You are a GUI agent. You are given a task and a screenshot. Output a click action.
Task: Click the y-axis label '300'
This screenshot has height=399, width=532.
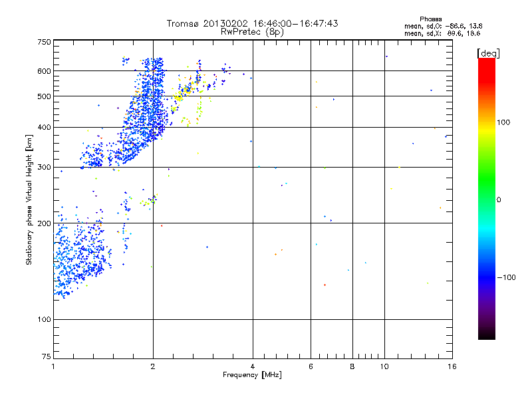tap(44, 167)
